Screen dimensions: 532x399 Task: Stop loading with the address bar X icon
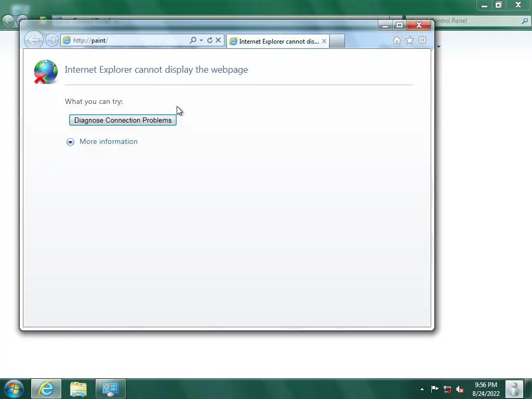pyautogui.click(x=218, y=41)
